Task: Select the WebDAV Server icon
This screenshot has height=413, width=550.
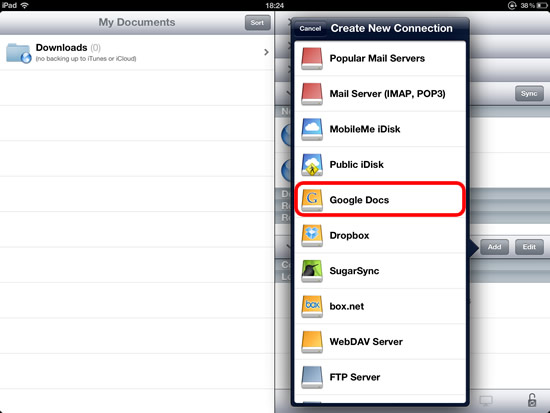Action: (x=312, y=342)
